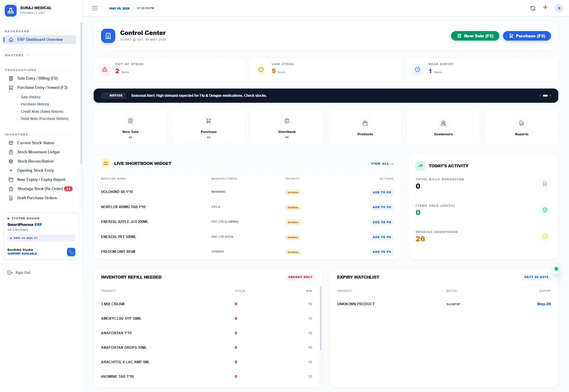Screen dimensions: 569x392
Task: Open the Products shortcut card
Action: coord(365,127)
